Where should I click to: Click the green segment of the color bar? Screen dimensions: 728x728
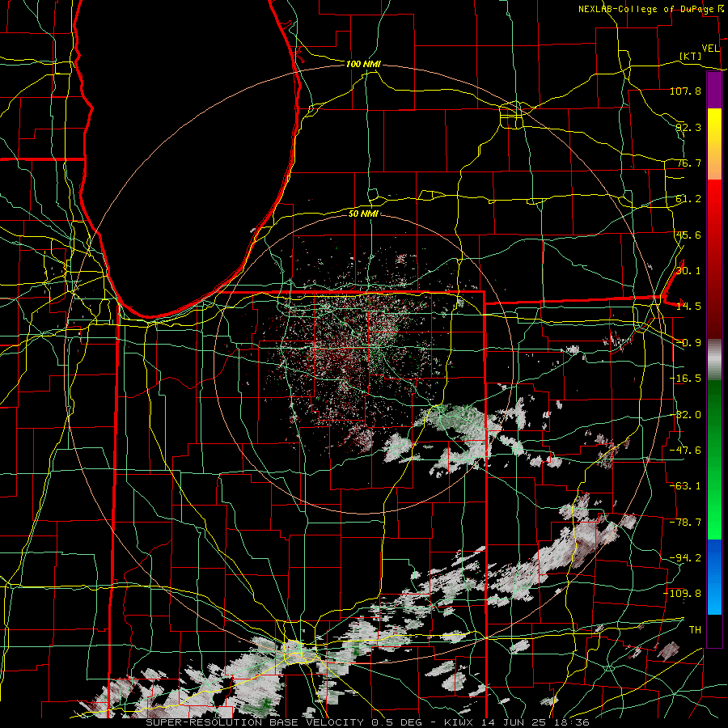(714, 459)
